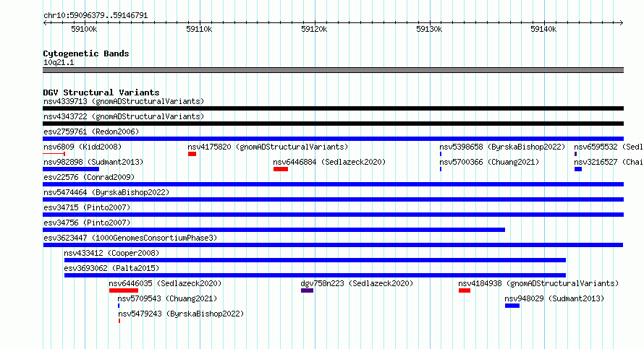This screenshot has height=349, width=644.
Task: Open nsv5700366 (Chuang2021) label
Action: click(489, 162)
